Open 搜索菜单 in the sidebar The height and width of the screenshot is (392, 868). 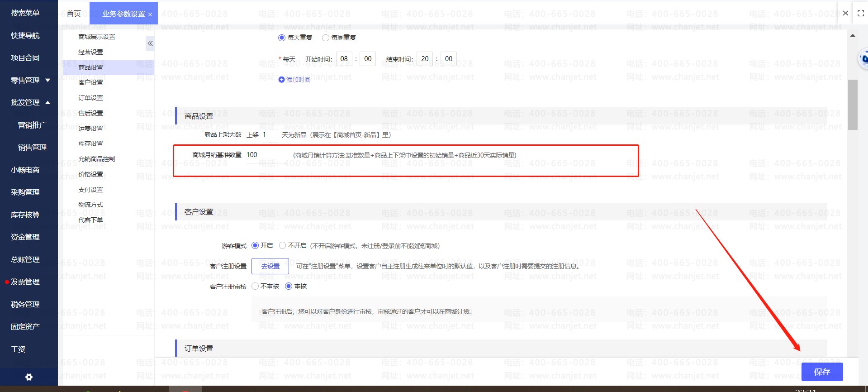pos(25,13)
